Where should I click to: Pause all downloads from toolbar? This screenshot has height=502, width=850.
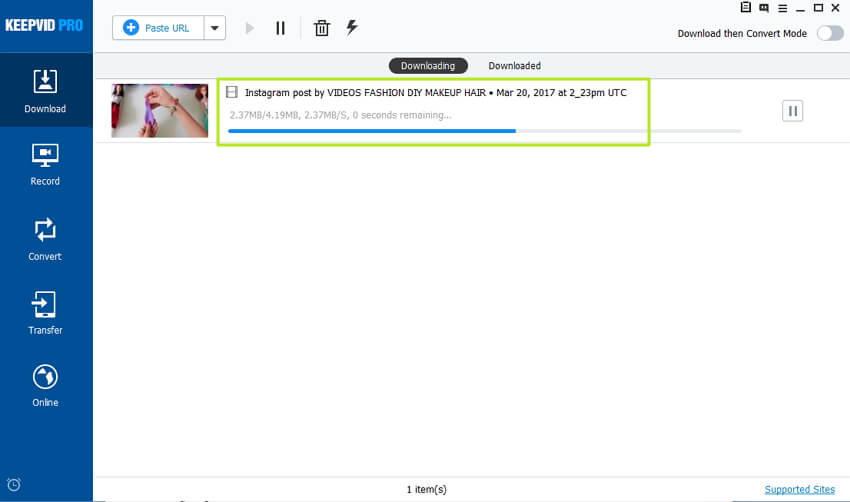[x=280, y=28]
